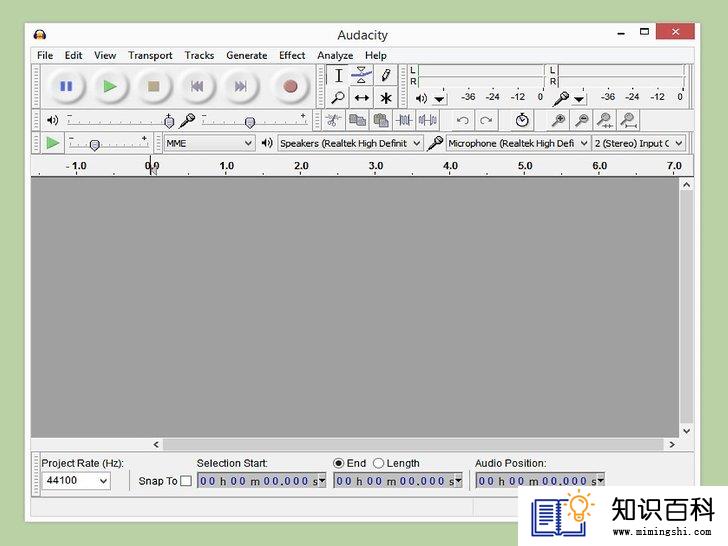The height and width of the screenshot is (546, 728).
Task: Open the Project Rate 44100 dropdown
Action: 76,481
